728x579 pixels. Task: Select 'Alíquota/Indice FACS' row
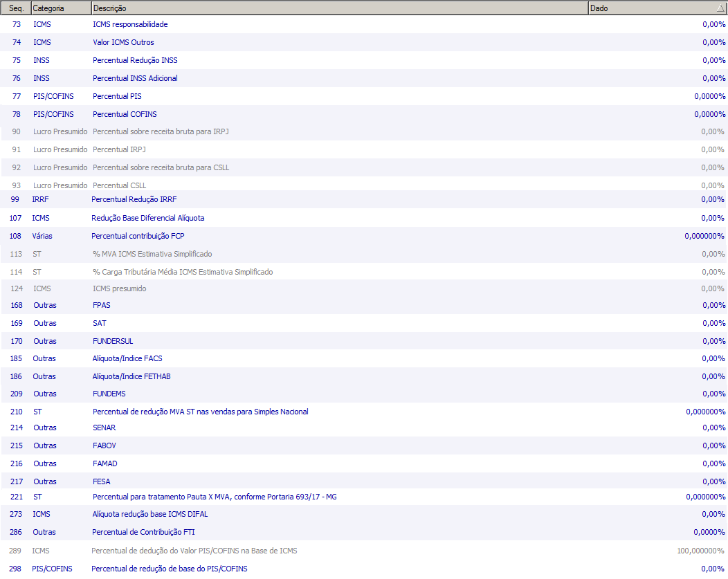(364, 358)
